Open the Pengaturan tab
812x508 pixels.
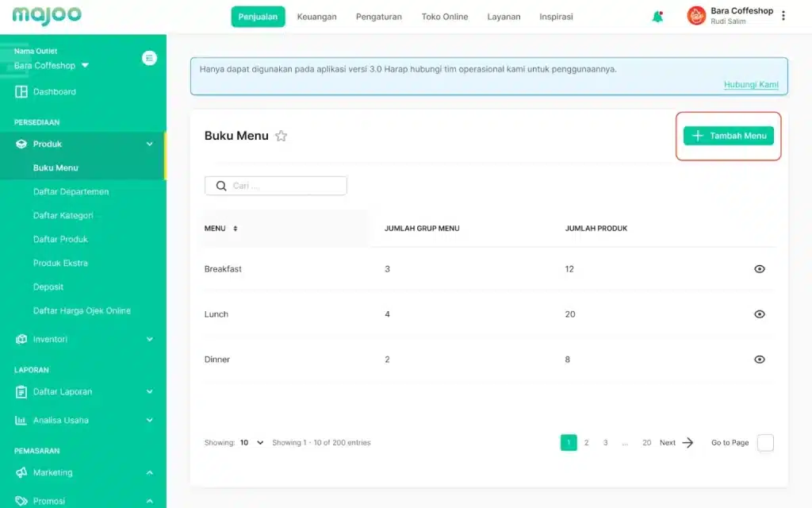[x=378, y=17]
